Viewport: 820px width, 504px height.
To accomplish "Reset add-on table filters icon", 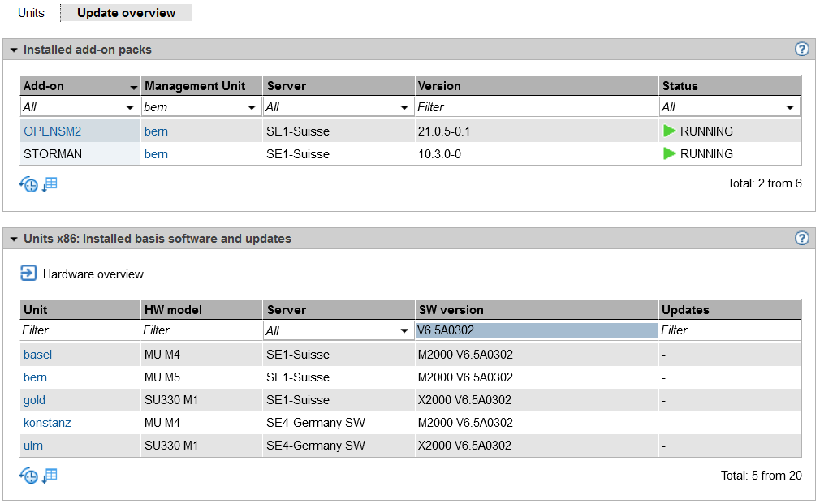I will [28, 184].
